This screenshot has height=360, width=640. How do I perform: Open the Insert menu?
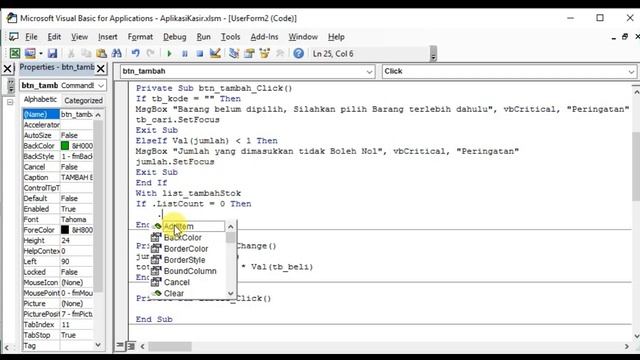[107, 37]
